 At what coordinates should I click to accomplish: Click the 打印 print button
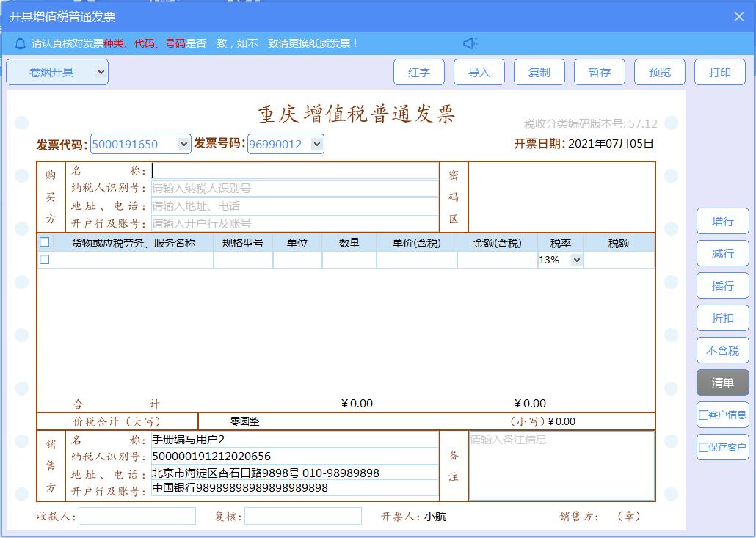[719, 72]
